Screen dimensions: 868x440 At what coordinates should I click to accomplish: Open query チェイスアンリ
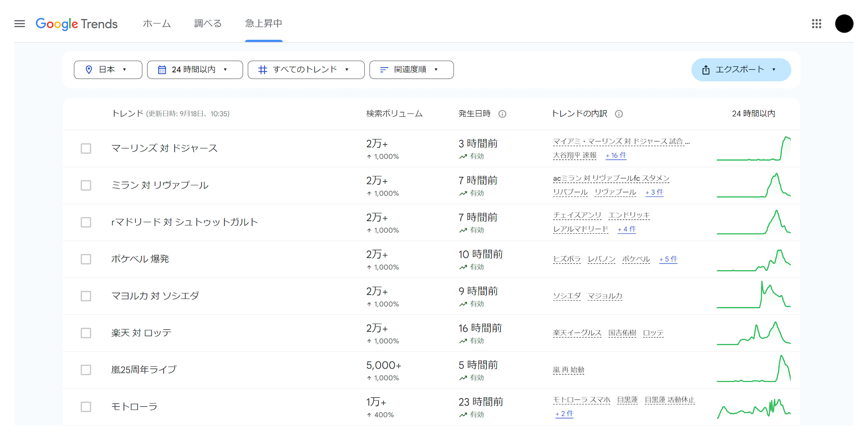(x=577, y=215)
